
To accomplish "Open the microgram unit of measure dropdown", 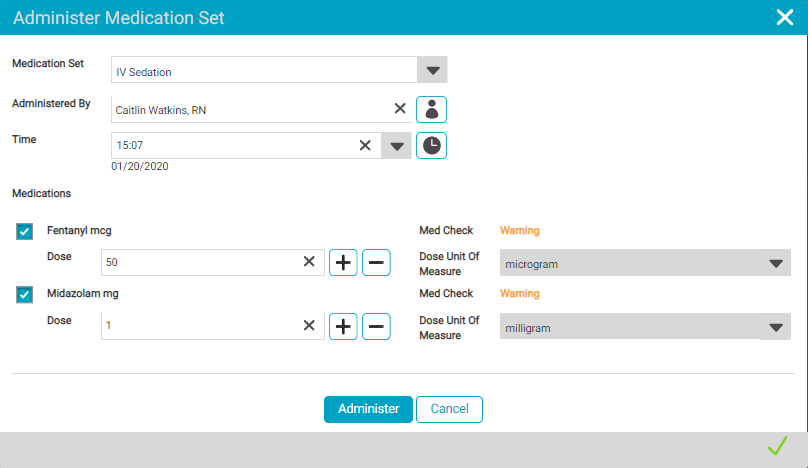I will pyautogui.click(x=775, y=264).
